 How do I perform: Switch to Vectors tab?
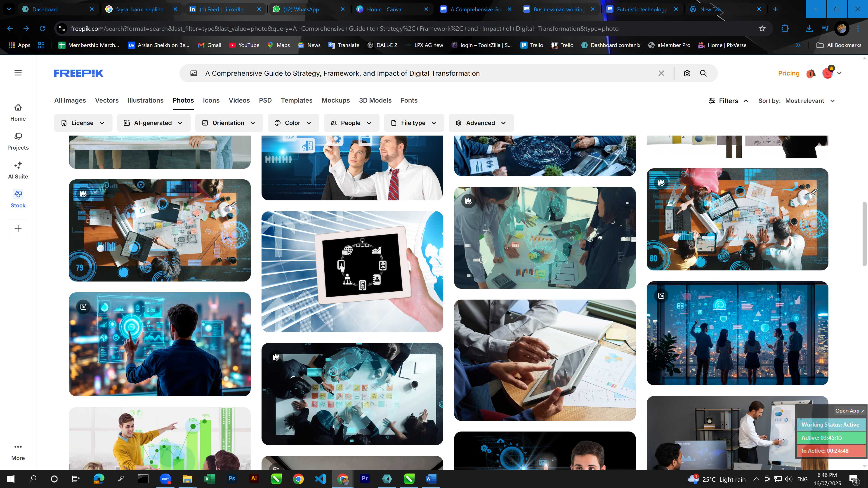click(x=107, y=100)
